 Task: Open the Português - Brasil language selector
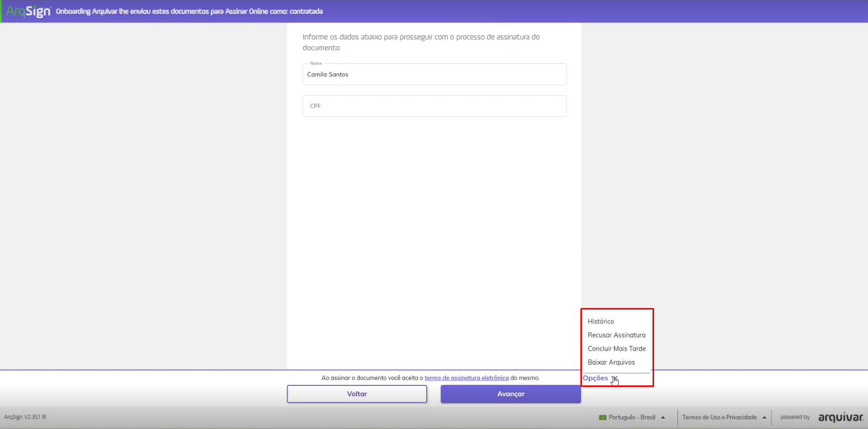pyautogui.click(x=632, y=417)
